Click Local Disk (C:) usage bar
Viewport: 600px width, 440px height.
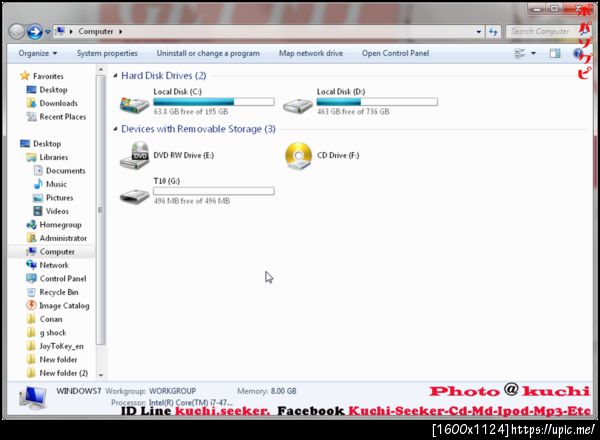click(x=214, y=102)
